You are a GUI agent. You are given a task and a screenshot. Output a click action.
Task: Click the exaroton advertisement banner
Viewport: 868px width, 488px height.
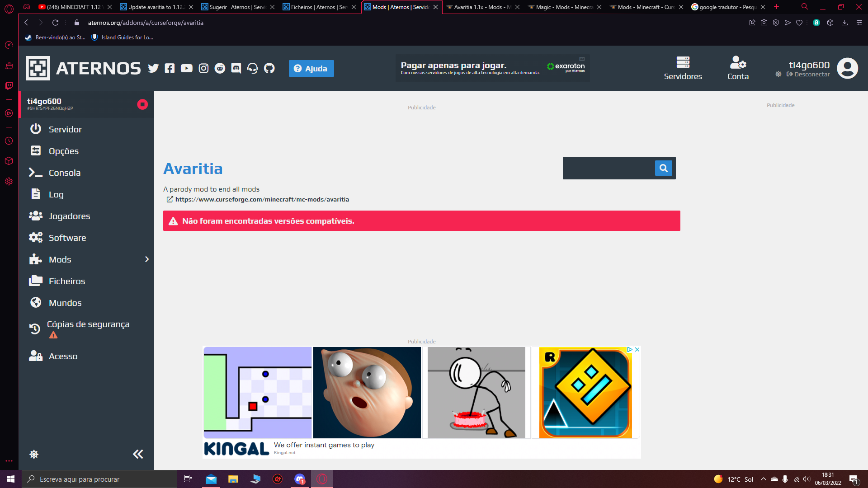coord(493,68)
